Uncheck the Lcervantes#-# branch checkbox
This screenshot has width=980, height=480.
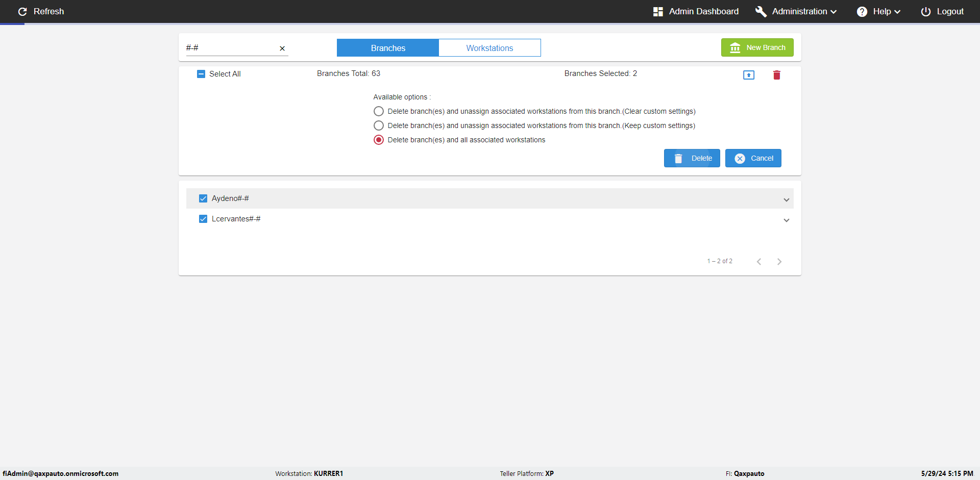[x=203, y=219]
